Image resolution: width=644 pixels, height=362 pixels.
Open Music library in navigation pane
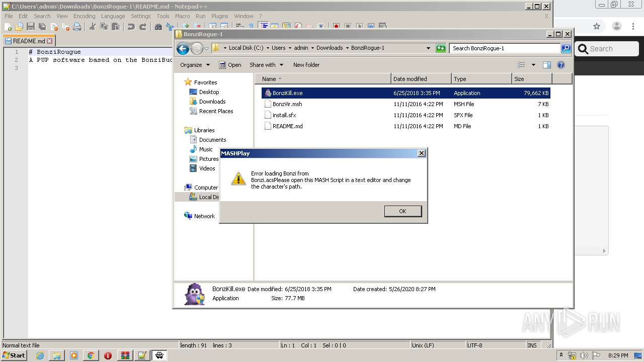tap(206, 149)
